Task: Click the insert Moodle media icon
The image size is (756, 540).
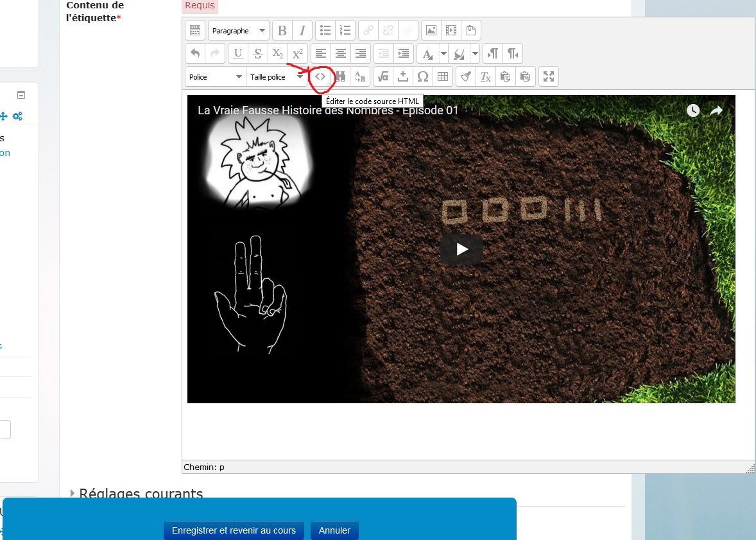Action: point(451,31)
